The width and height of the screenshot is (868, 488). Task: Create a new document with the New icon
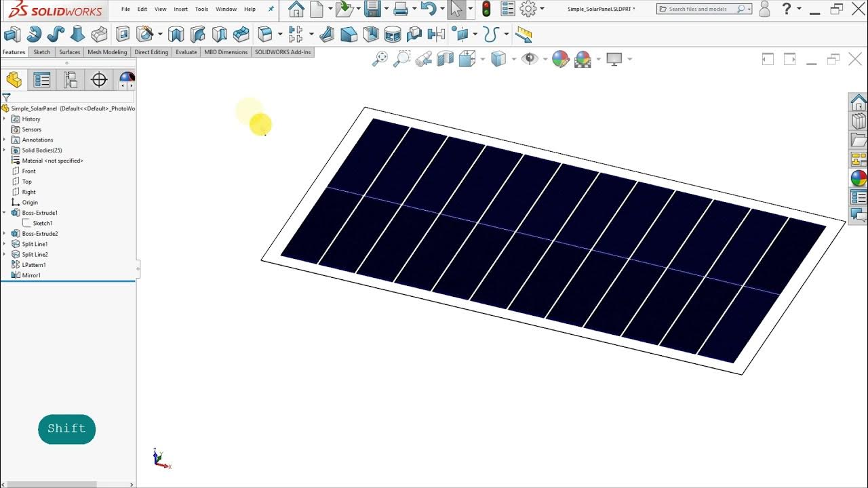(317, 9)
